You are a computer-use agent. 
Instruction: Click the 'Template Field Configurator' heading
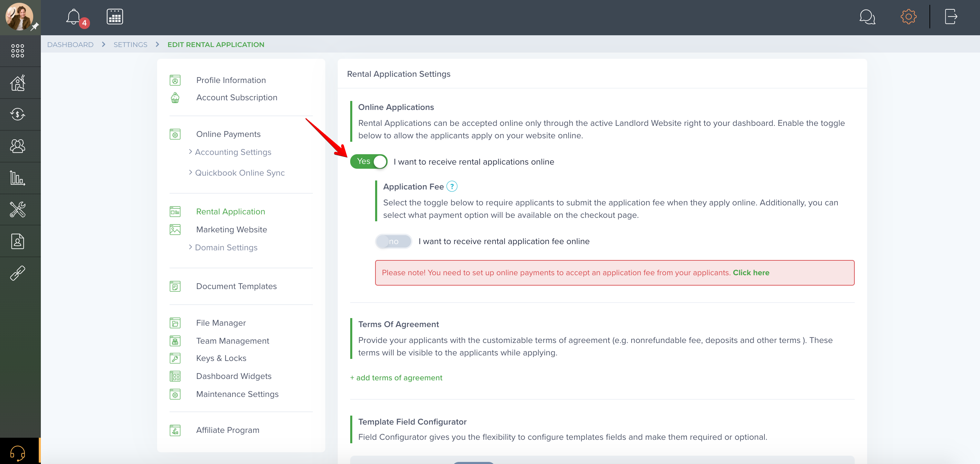[x=412, y=422]
